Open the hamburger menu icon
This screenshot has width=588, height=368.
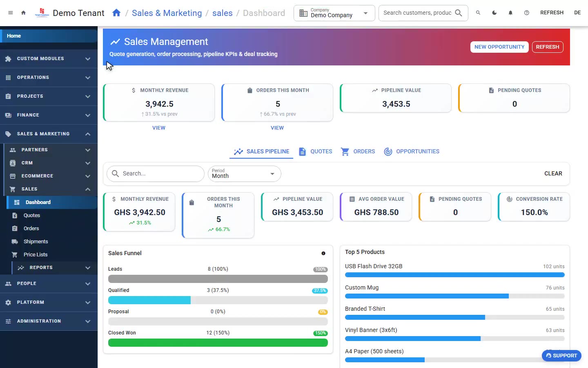pos(11,13)
